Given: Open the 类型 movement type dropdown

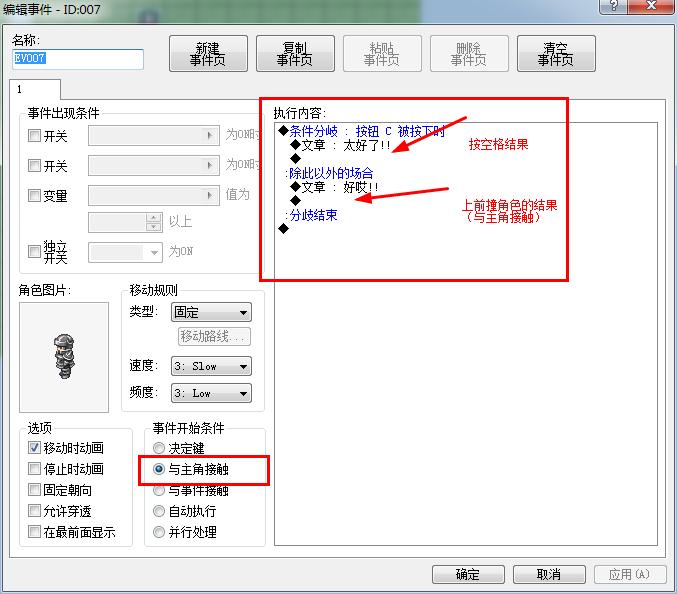Looking at the screenshot, I should click(211, 312).
